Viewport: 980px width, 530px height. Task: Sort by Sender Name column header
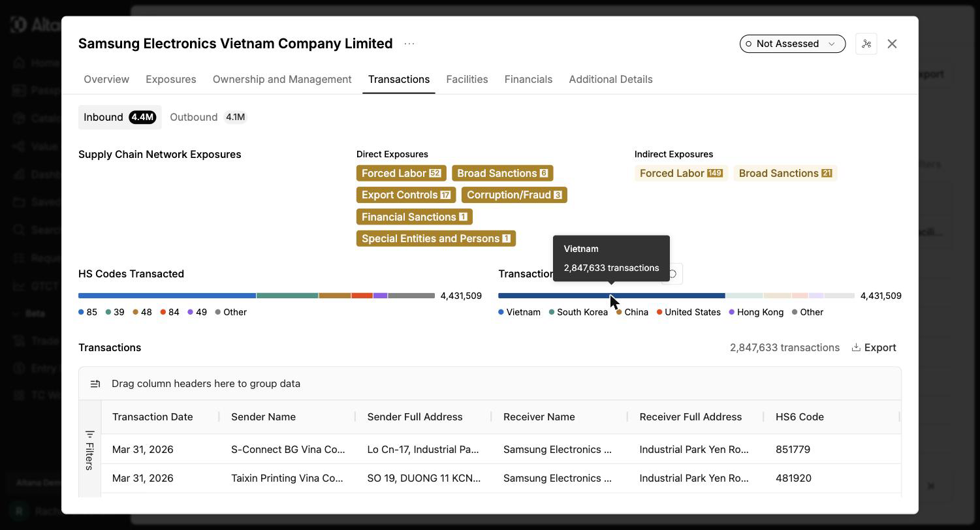263,416
